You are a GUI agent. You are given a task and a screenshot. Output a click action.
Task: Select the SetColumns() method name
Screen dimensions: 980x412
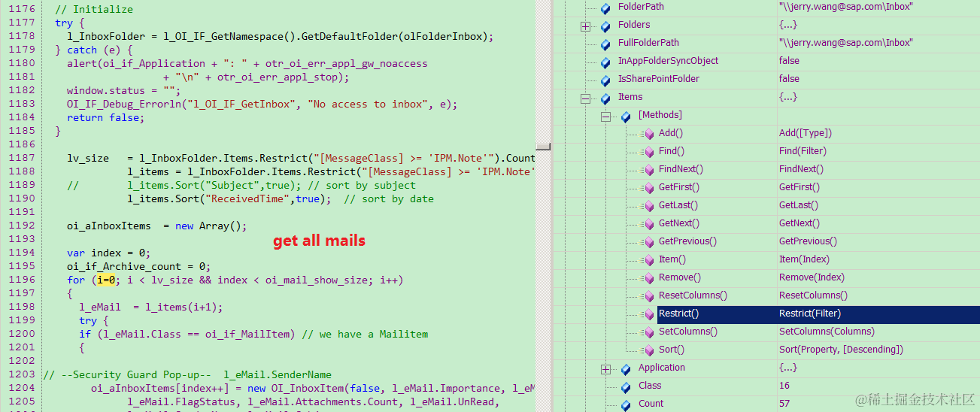[688, 332]
